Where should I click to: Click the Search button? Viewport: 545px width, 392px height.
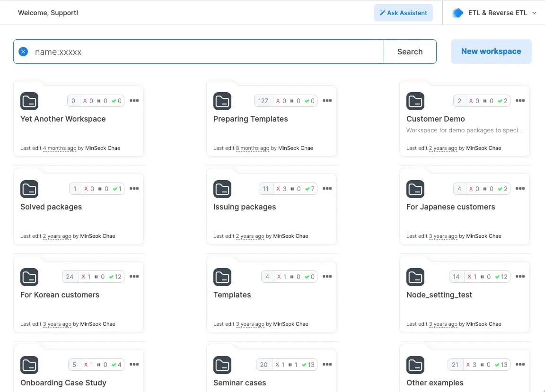410,52
